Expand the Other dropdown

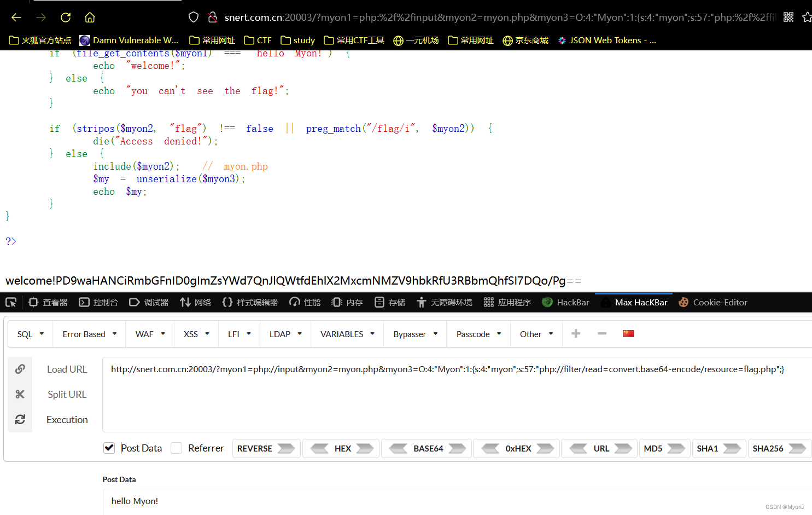coord(536,334)
